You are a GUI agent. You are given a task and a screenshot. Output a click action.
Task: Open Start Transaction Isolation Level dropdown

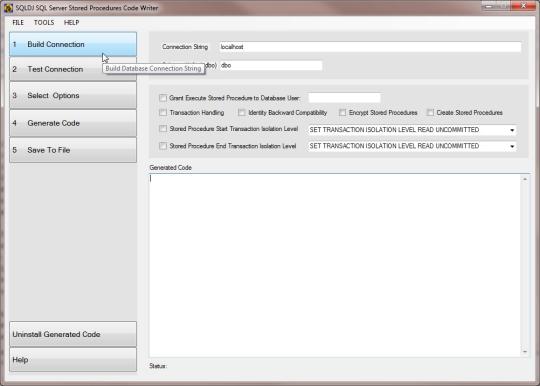click(512, 130)
